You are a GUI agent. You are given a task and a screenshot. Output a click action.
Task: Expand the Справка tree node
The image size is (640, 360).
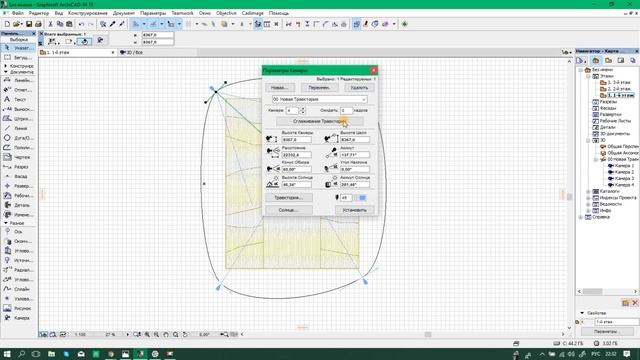coord(581,217)
